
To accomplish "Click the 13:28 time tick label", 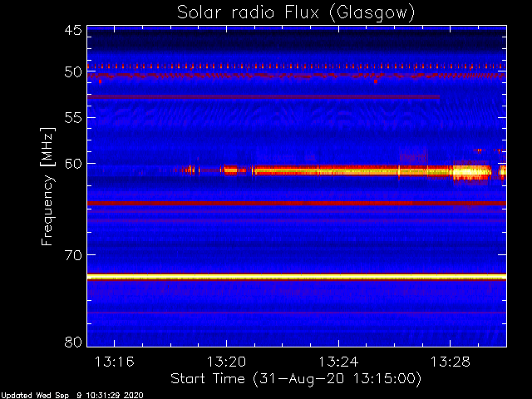I will [451, 362].
